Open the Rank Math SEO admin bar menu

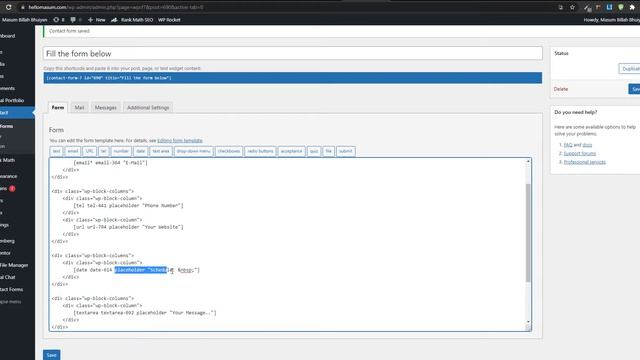[132, 20]
